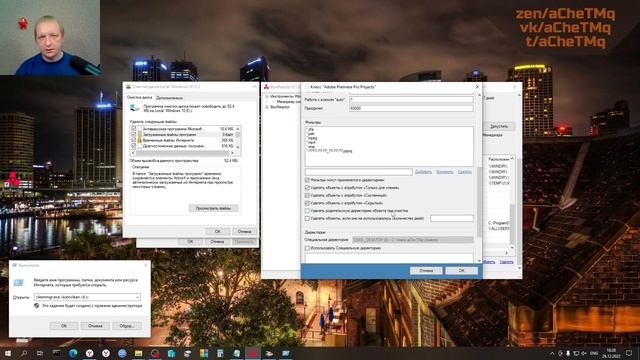640x360 pixels.
Task: Open taskbar Search magnifier
Action: tap(24, 353)
